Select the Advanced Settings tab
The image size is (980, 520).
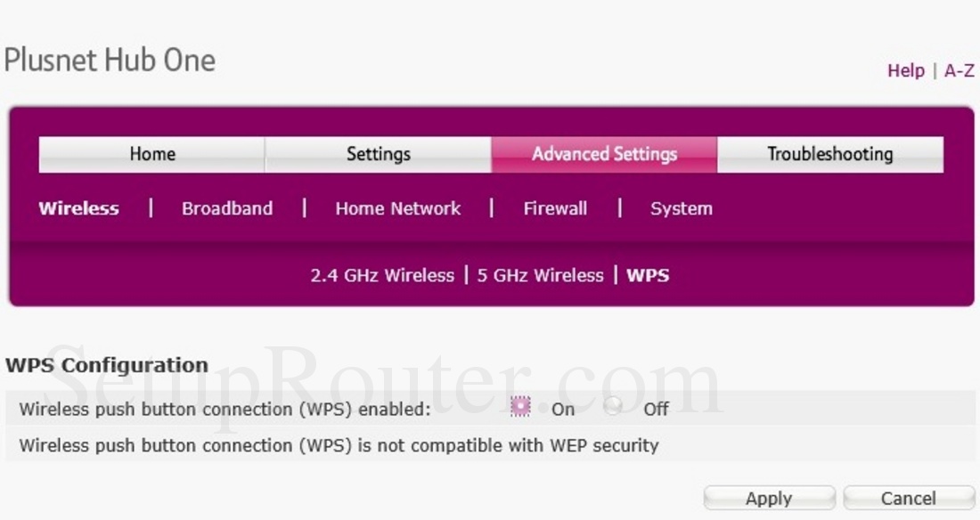(x=603, y=153)
